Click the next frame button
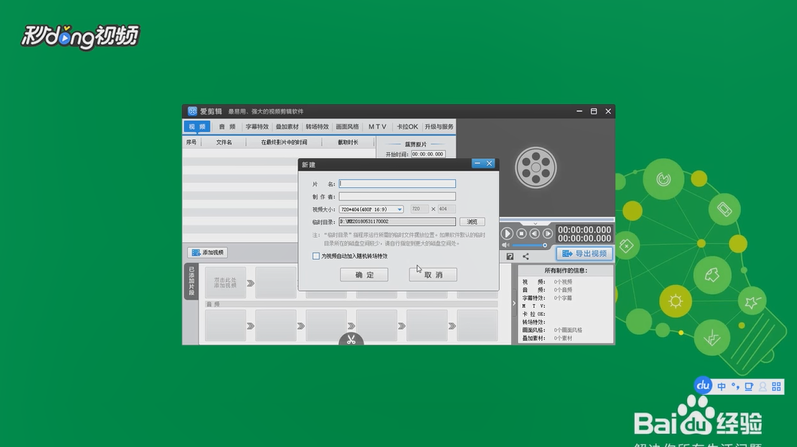This screenshot has width=797, height=447. click(x=547, y=233)
